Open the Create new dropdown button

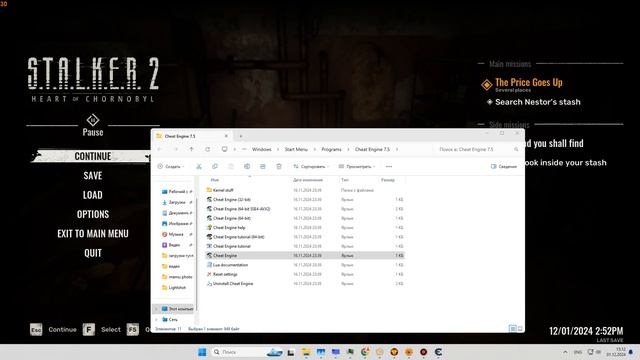coord(171,167)
